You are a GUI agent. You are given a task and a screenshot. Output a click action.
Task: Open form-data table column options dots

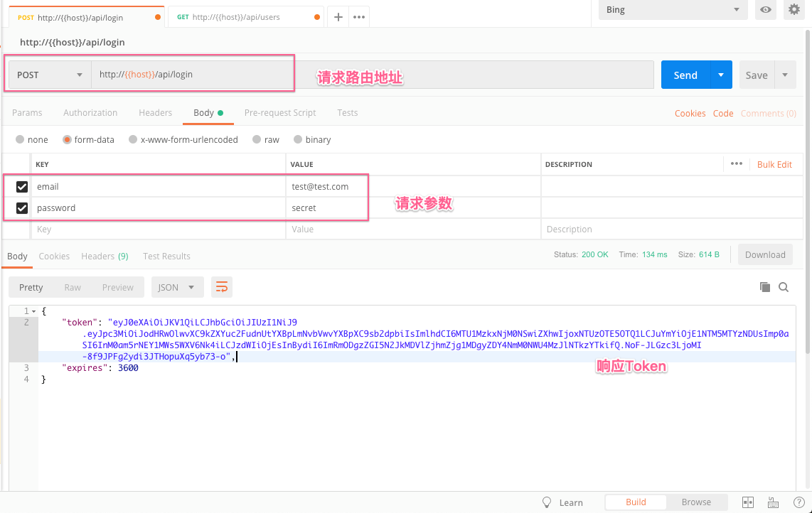pyautogui.click(x=737, y=163)
